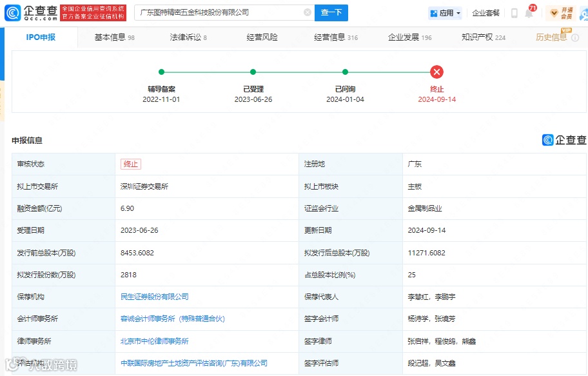
Task: Click the 辅导备案 timeline dot
Action: coord(161,72)
